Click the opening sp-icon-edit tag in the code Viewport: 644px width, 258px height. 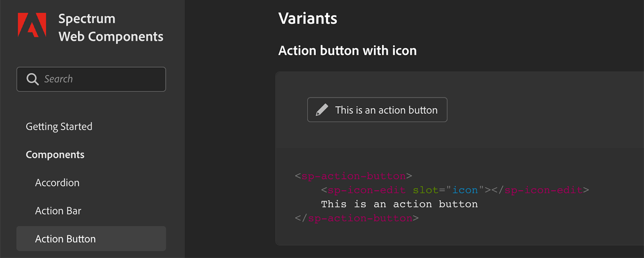[363, 190]
